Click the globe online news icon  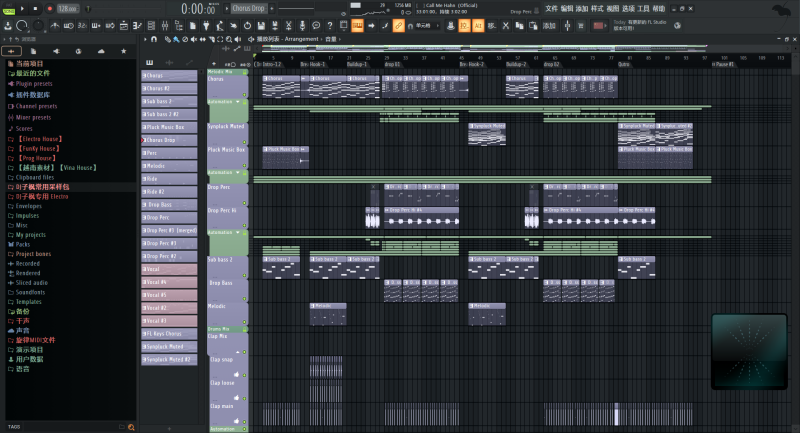click(x=678, y=26)
